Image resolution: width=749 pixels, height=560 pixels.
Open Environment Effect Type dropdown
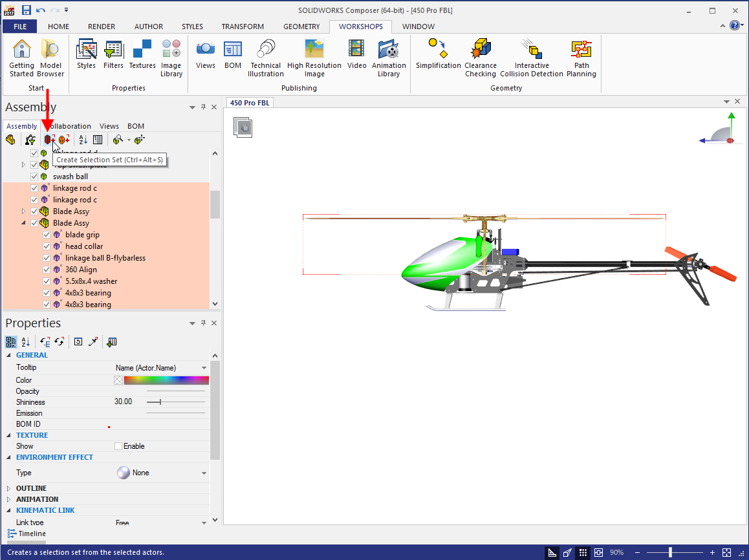(x=204, y=473)
